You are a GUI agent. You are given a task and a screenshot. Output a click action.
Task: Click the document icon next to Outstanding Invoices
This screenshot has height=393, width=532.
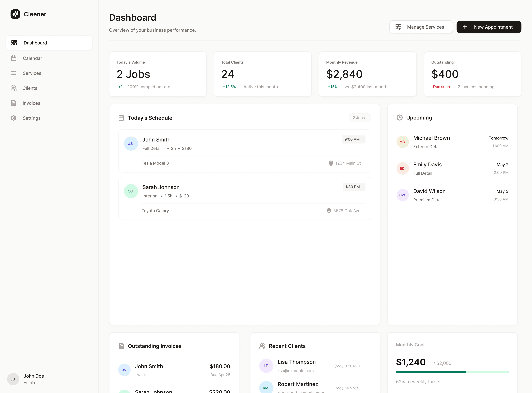point(121,346)
